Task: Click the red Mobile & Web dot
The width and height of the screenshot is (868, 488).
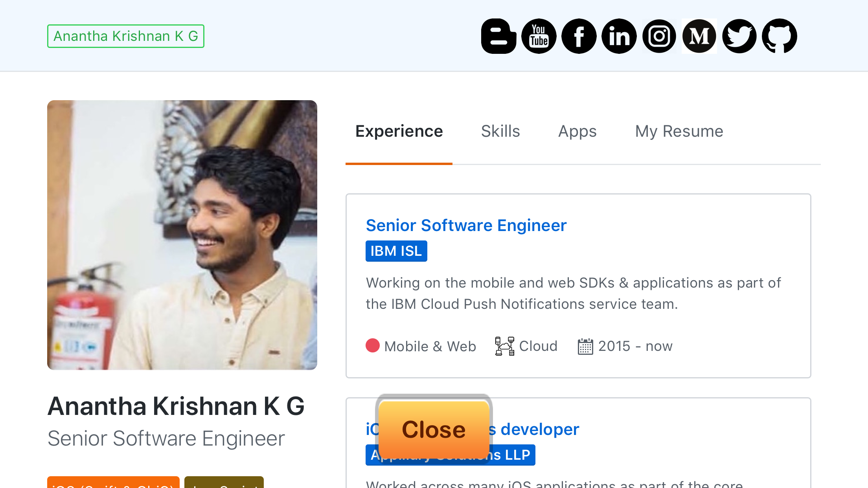Action: [x=372, y=346]
